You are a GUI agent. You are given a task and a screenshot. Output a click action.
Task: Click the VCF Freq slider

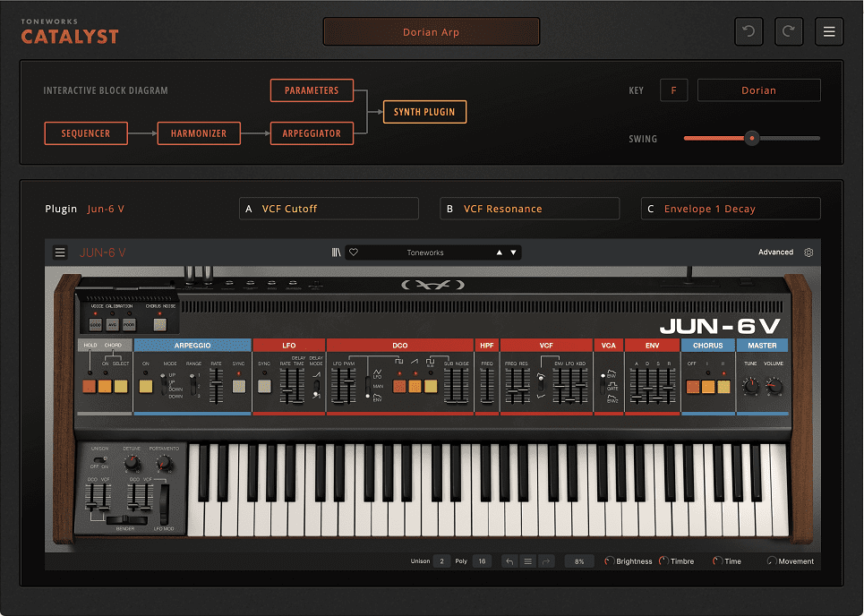[x=511, y=386]
